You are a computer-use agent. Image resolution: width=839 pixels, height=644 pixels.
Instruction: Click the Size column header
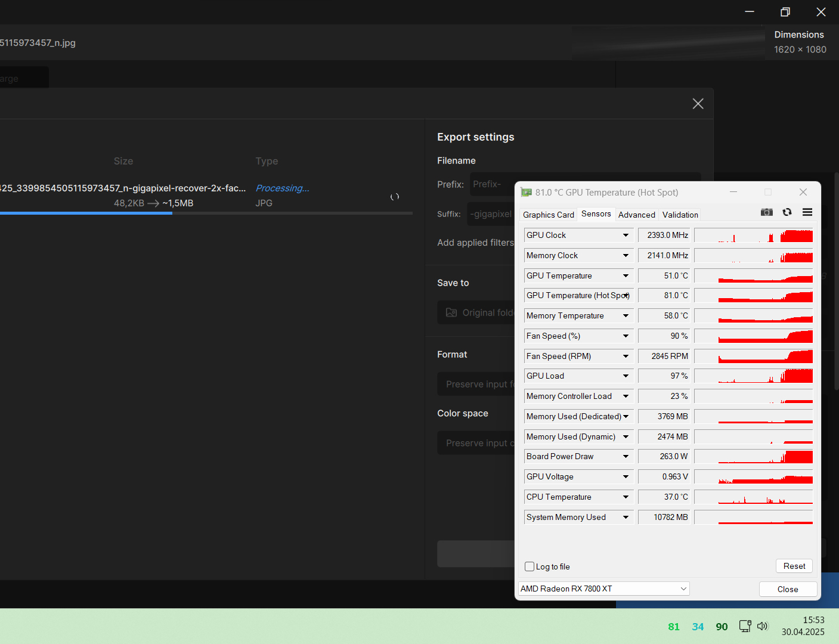[123, 161]
